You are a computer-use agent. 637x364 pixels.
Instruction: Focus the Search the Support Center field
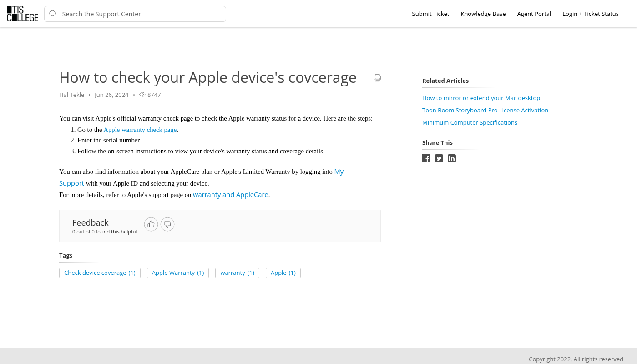(x=141, y=14)
